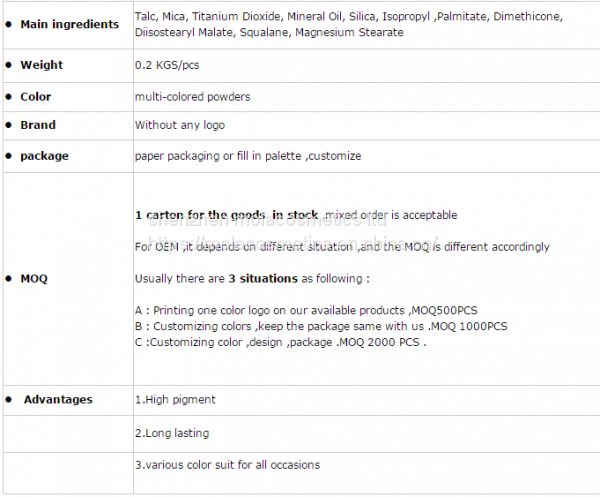This screenshot has width=600, height=497.
Task: Click the Main ingredients row label
Action: [x=69, y=25]
